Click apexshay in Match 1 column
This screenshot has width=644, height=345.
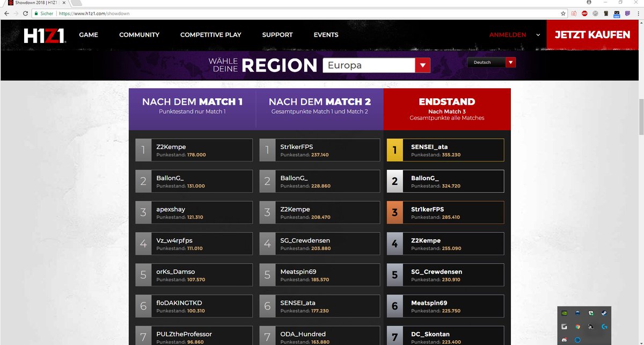click(x=194, y=212)
